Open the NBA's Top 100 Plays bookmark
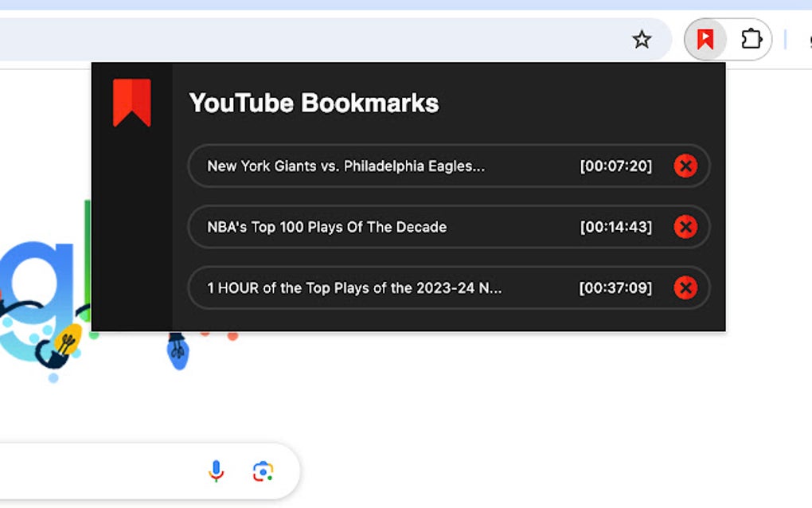The image size is (812, 508). (x=326, y=227)
